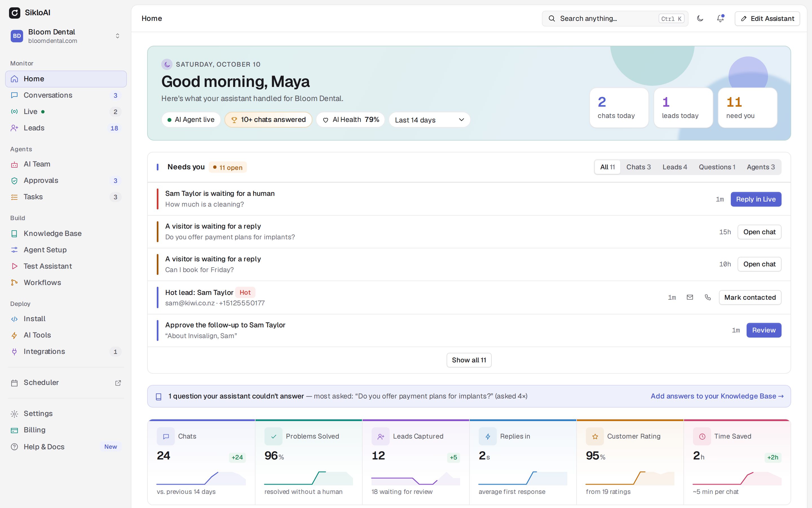
Task: Click the Reply in Live button
Action: point(756,199)
